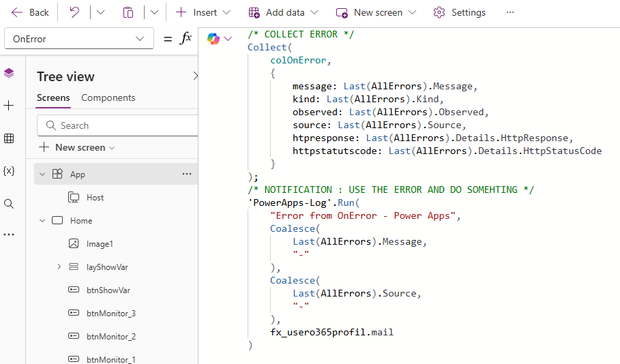620x364 pixels.
Task: Select the Home screen in tree
Action: pyautogui.click(x=81, y=221)
